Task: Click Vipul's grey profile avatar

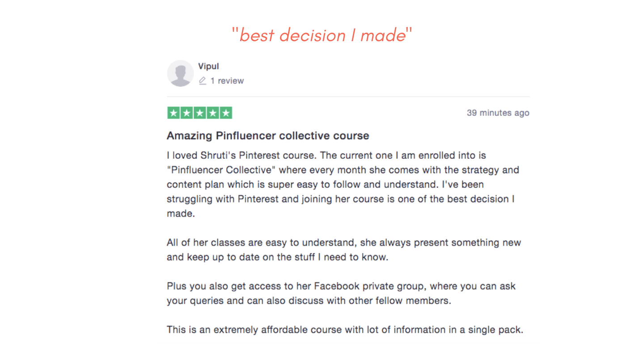Action: (180, 73)
